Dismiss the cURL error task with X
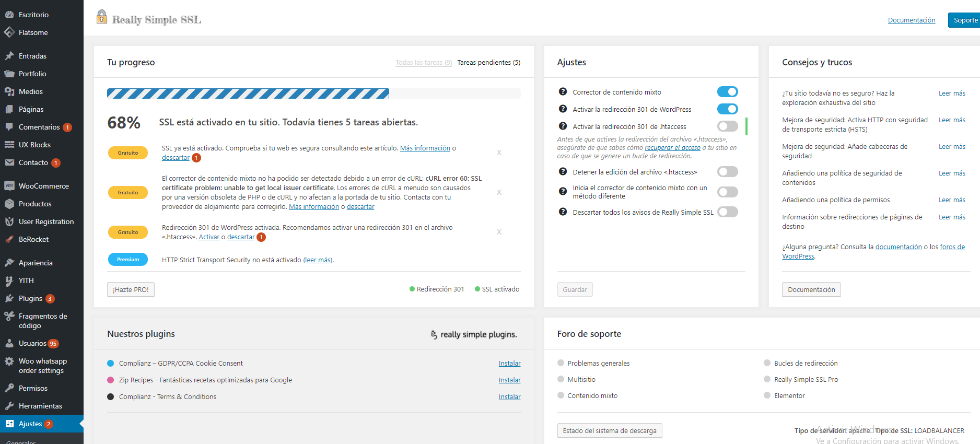Viewport: 980px width, 444px height. coord(499,192)
